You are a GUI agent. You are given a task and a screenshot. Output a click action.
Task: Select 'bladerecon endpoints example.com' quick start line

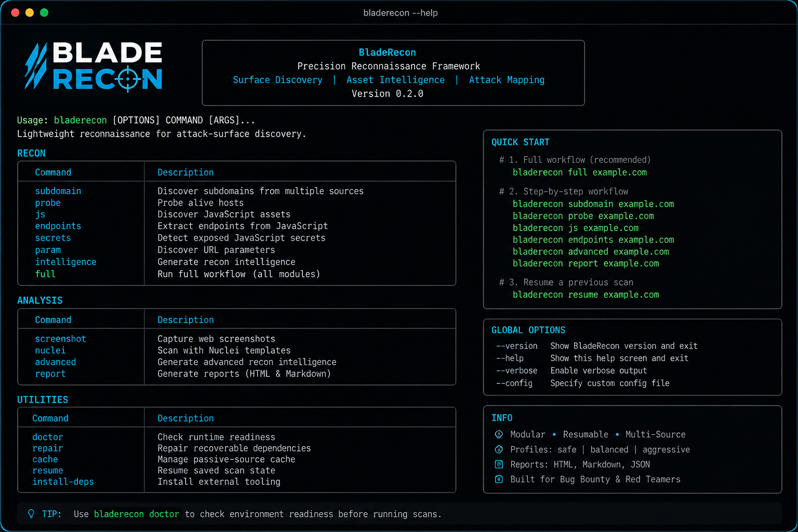point(593,240)
